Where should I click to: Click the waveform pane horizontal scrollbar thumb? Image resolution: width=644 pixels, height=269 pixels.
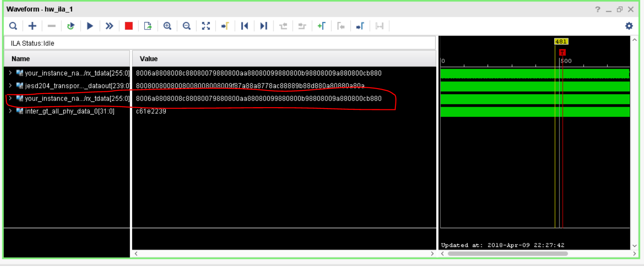pos(508,254)
